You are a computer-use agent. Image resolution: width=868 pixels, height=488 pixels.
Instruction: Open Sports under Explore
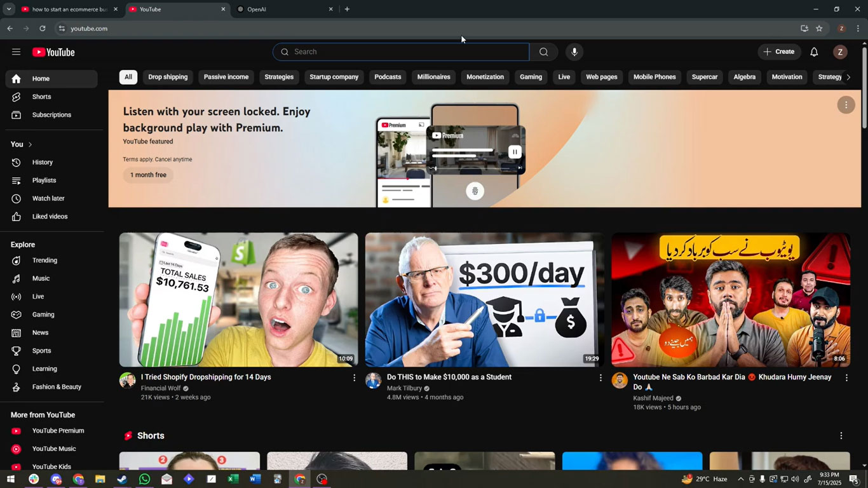pyautogui.click(x=51, y=351)
